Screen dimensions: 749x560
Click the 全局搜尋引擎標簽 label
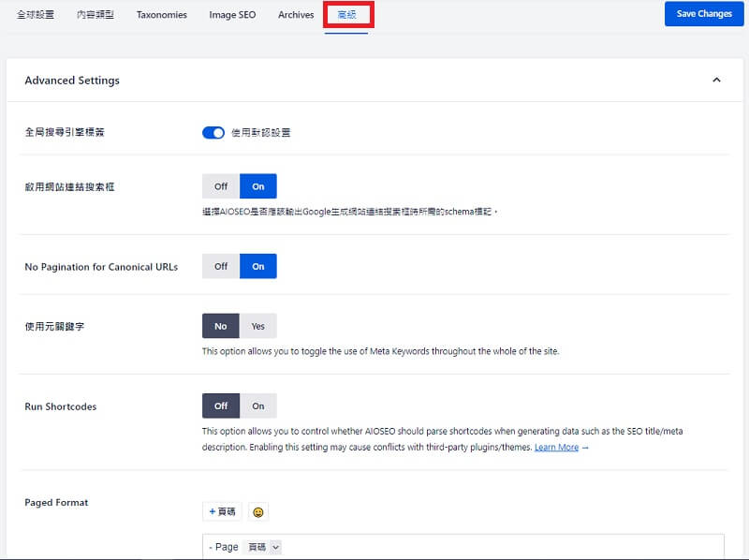pyautogui.click(x=65, y=132)
